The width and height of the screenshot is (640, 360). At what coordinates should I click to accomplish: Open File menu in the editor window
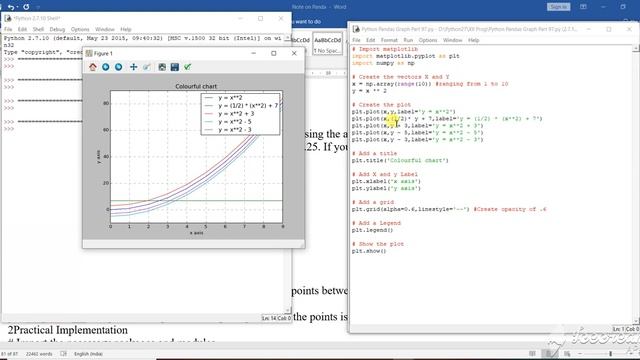356,40
